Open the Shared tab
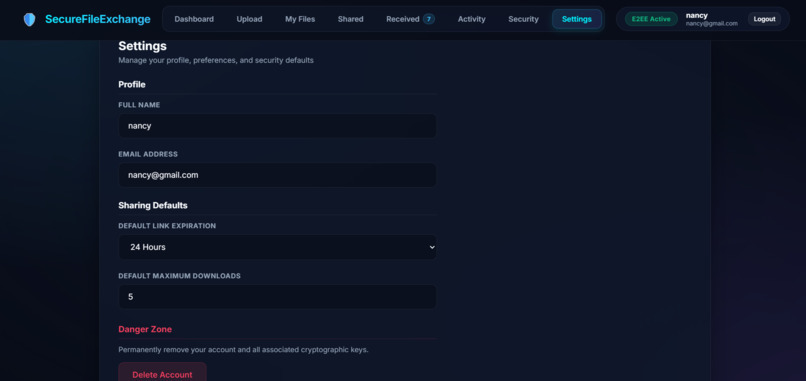The height and width of the screenshot is (381, 806). coord(351,19)
